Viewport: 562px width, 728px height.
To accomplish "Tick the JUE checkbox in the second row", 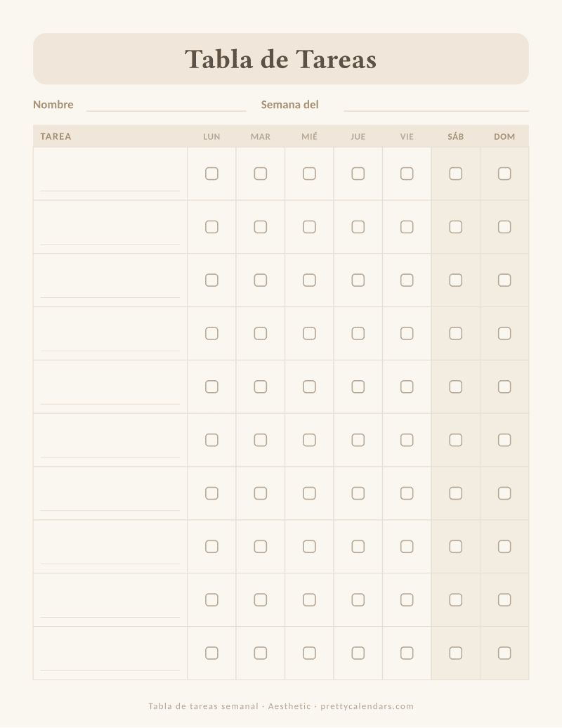I will click(358, 227).
